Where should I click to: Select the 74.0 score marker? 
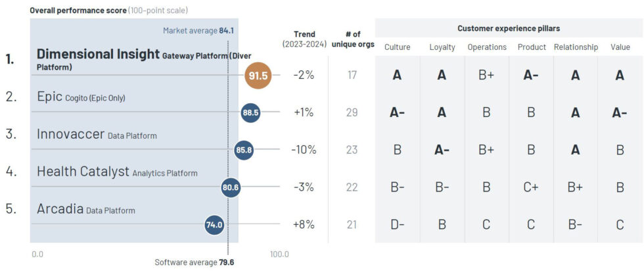pyautogui.click(x=215, y=224)
